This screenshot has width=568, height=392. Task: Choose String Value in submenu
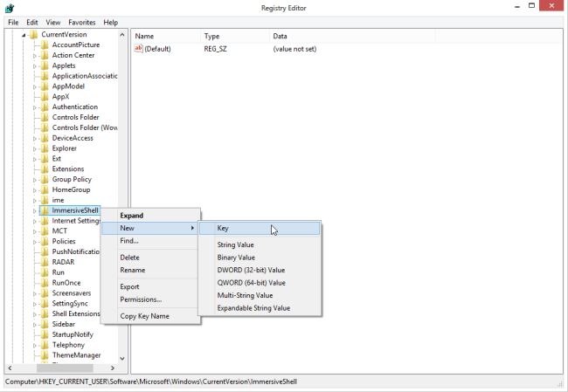click(260, 244)
